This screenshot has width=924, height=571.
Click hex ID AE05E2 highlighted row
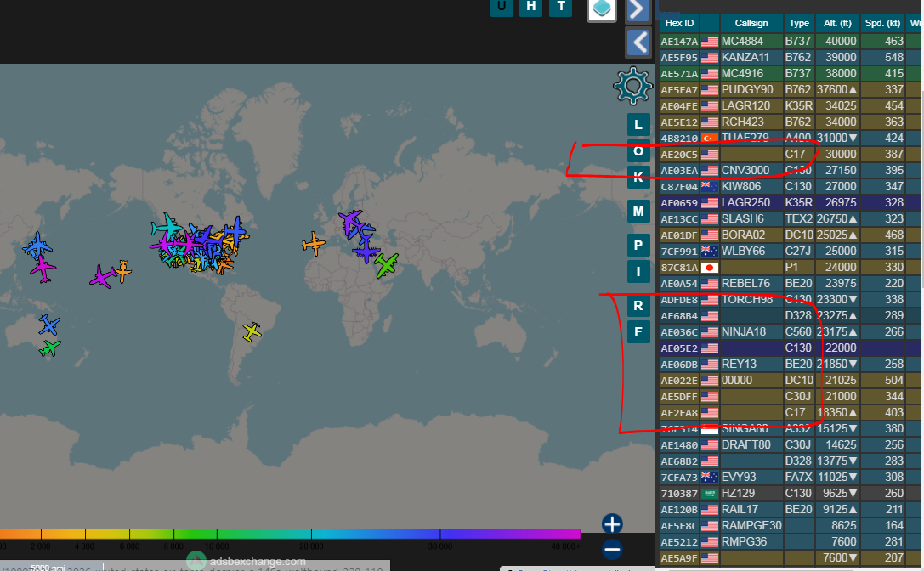tap(679, 348)
